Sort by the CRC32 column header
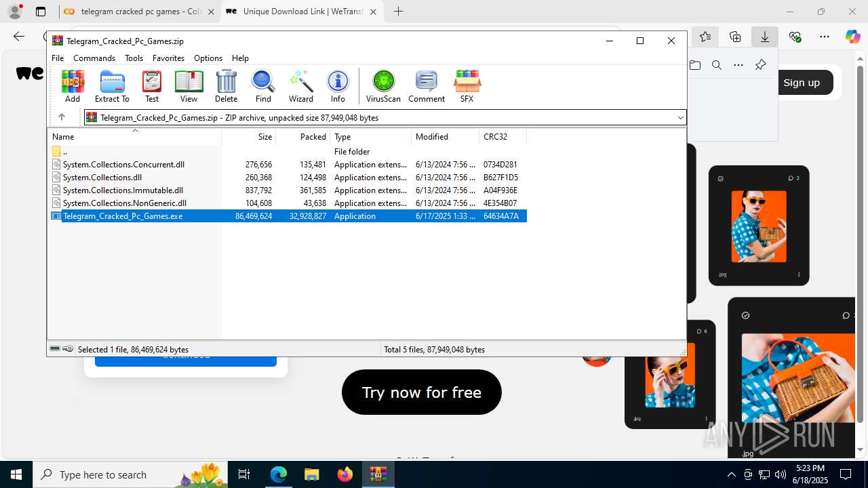Image resolution: width=868 pixels, height=488 pixels. (502, 137)
